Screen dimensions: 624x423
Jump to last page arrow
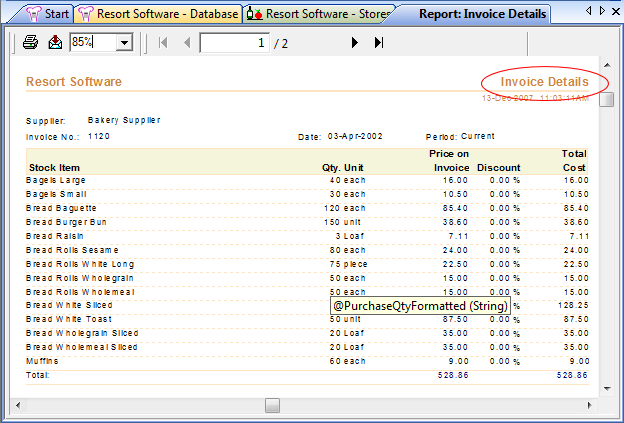379,43
